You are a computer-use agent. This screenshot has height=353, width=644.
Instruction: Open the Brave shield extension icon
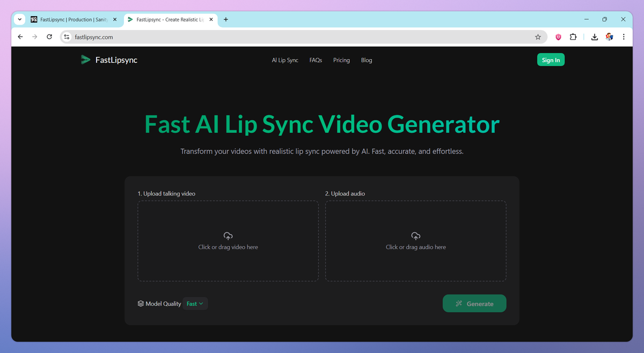click(x=558, y=37)
